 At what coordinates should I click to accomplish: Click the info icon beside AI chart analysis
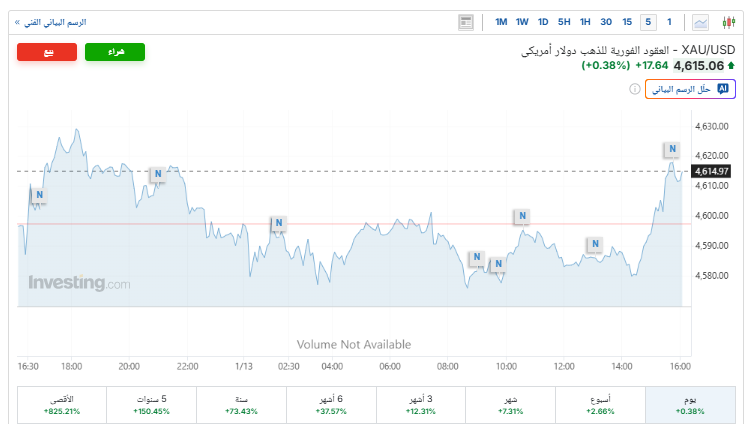634,89
